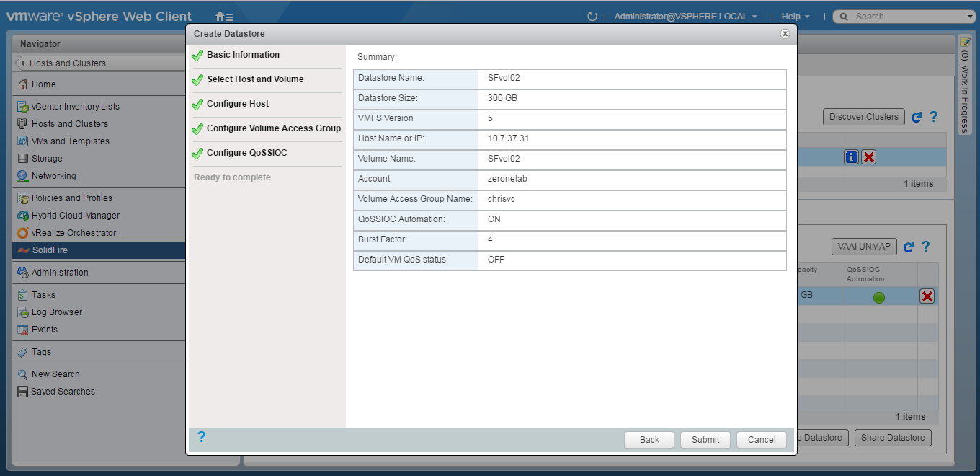Image resolution: width=980 pixels, height=476 pixels.
Task: Click the 300 GB datastore size value
Action: tap(502, 98)
